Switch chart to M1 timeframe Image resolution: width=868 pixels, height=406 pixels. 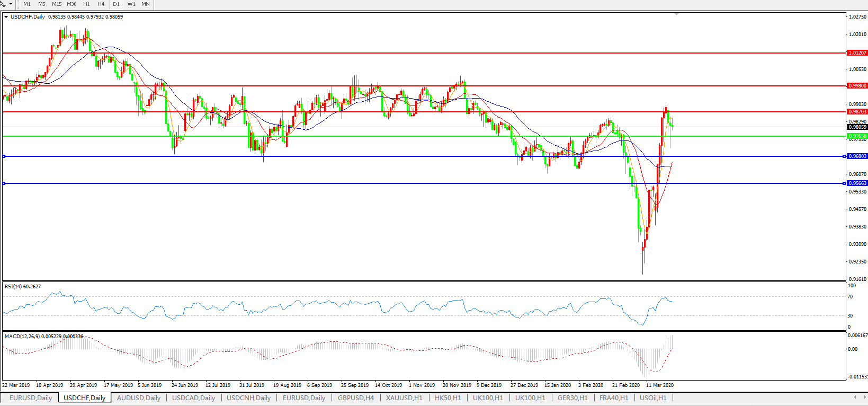click(x=27, y=4)
